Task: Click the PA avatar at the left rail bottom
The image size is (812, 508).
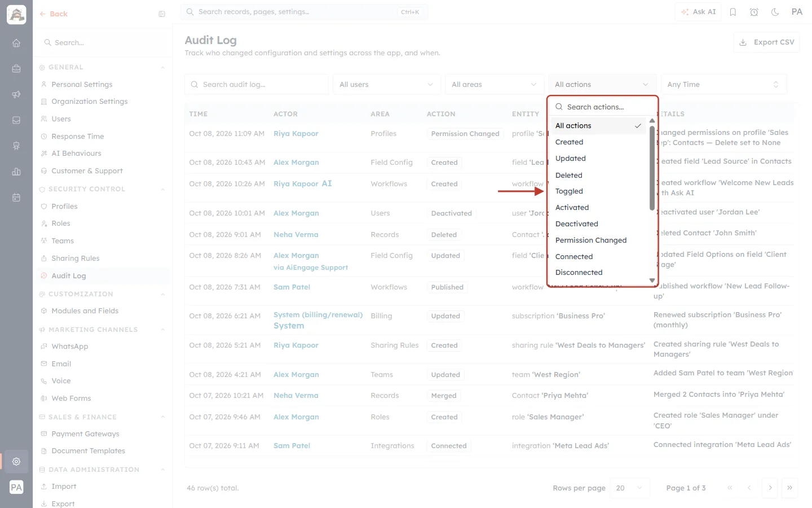Action: point(16,487)
